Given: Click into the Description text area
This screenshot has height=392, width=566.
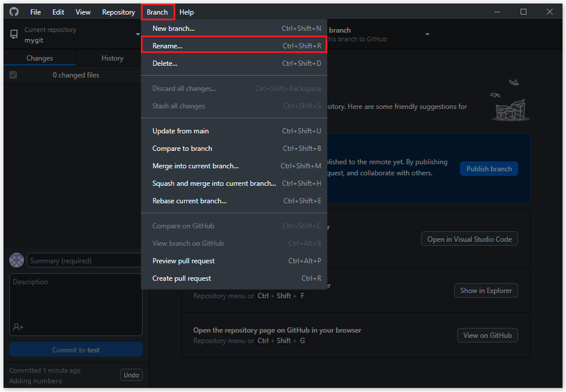Looking at the screenshot, I should [x=76, y=300].
